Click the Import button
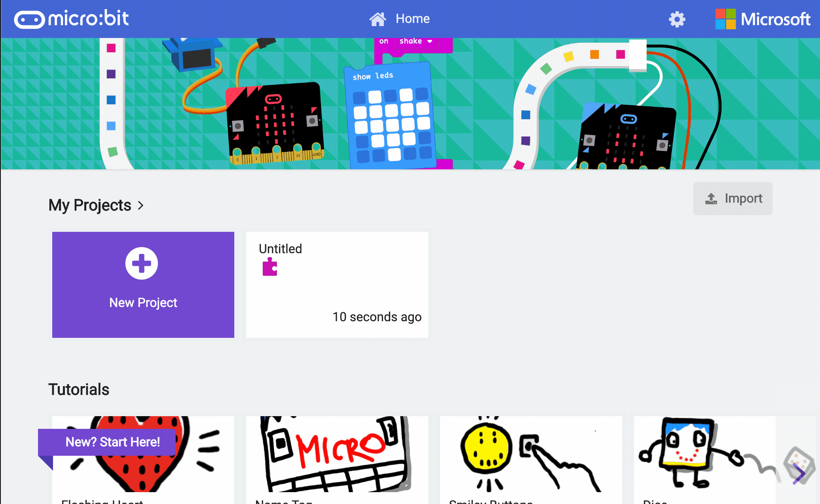 click(733, 199)
